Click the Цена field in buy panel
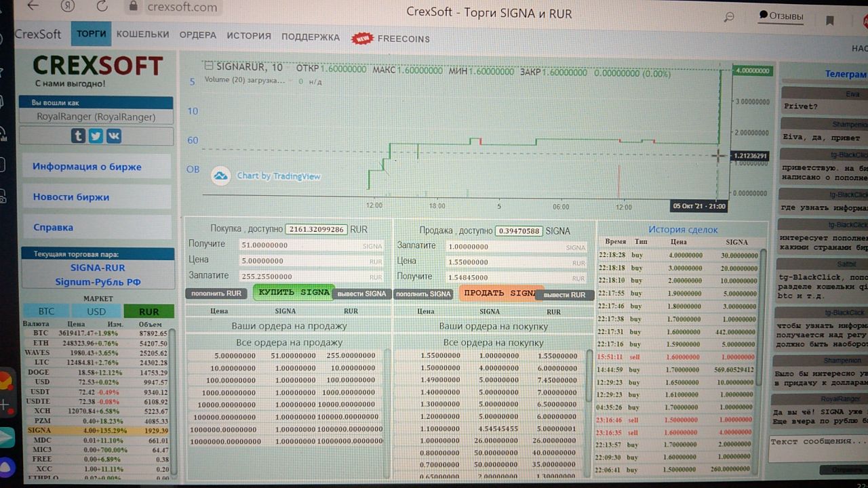Image resolution: width=868 pixels, height=488 pixels. pyautogui.click(x=311, y=260)
